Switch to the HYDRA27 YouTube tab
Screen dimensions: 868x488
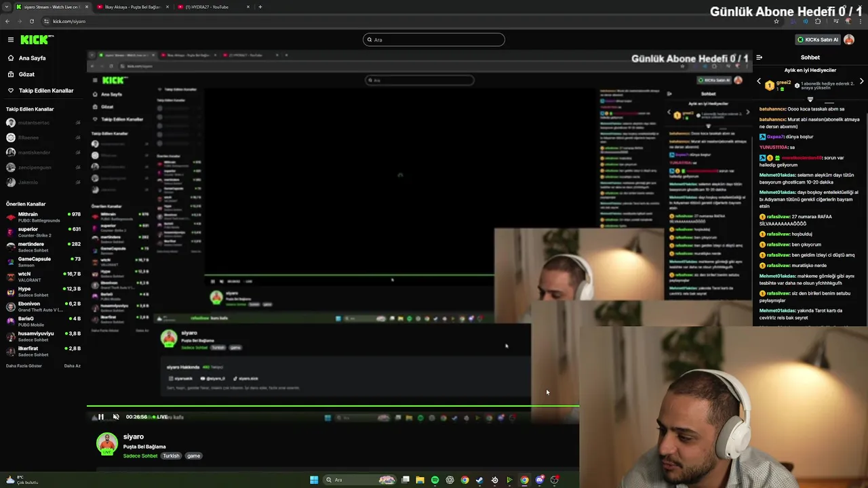214,7
